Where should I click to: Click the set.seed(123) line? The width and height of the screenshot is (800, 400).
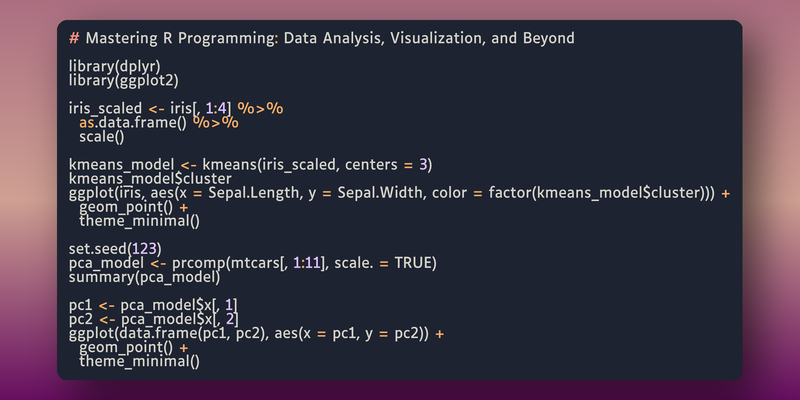coord(115,249)
